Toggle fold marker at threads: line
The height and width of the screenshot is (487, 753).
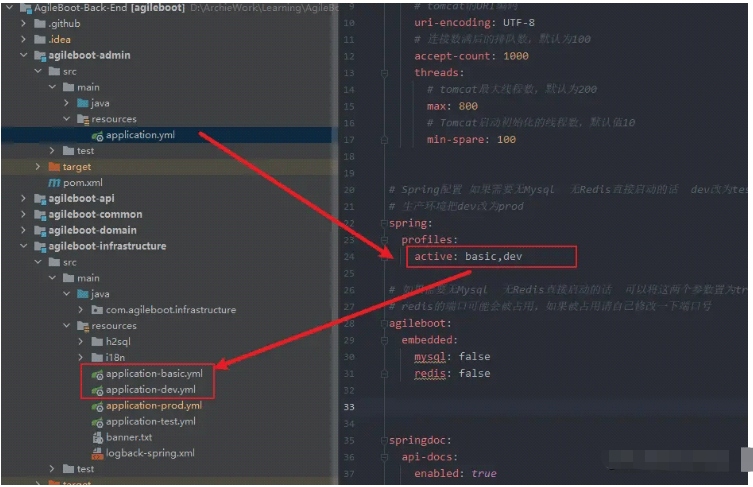point(384,73)
